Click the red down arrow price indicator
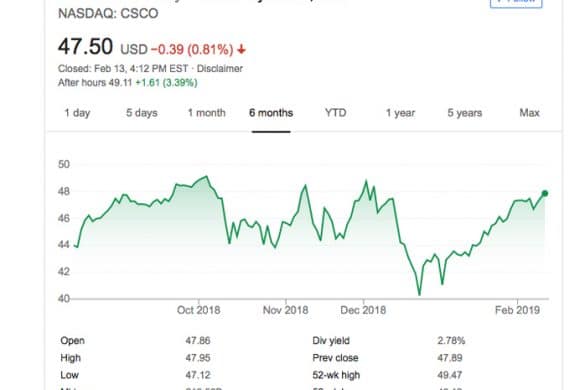 [x=241, y=49]
